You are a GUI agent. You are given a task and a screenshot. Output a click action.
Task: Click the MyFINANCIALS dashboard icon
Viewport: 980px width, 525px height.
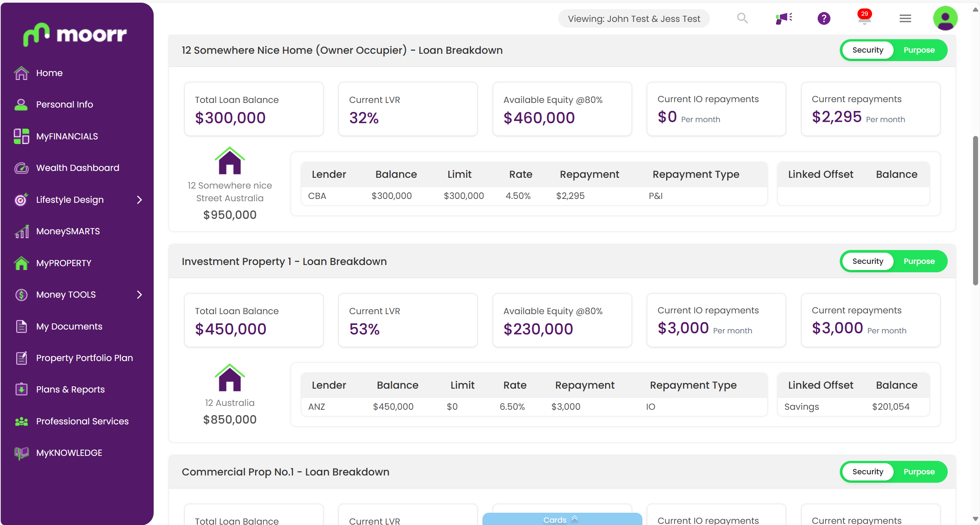click(x=22, y=136)
